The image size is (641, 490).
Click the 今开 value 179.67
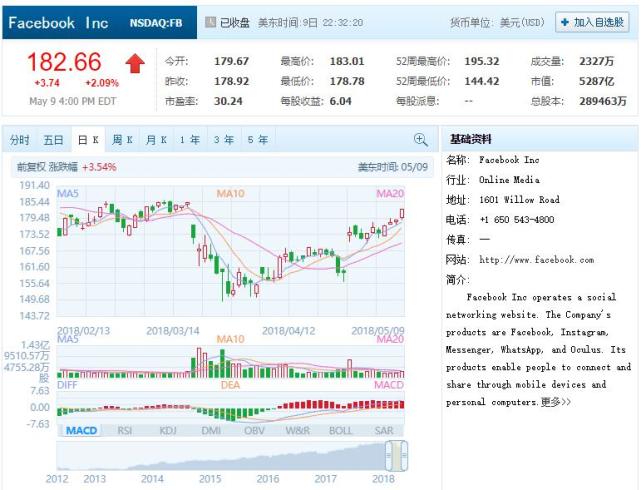coord(231,61)
